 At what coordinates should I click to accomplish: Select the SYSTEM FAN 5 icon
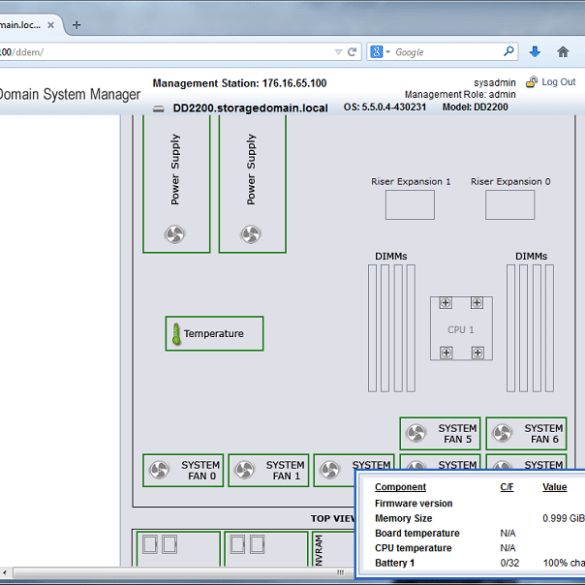tap(416, 433)
